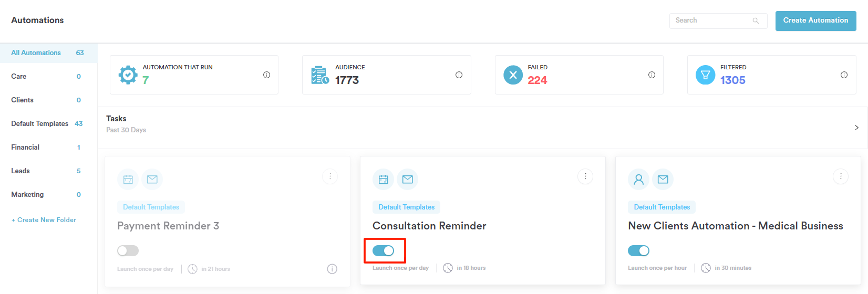Disable the Consultation Reminder toggle

(x=383, y=251)
